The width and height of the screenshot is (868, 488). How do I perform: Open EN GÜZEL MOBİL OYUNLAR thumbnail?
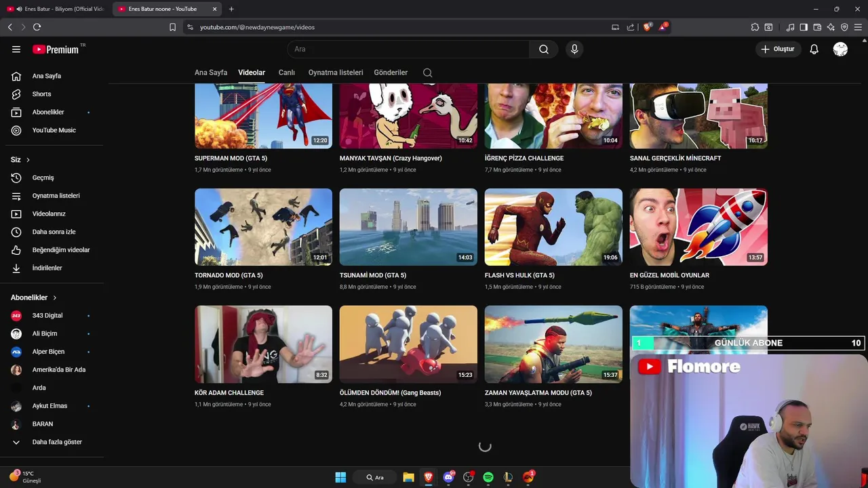[x=698, y=227]
